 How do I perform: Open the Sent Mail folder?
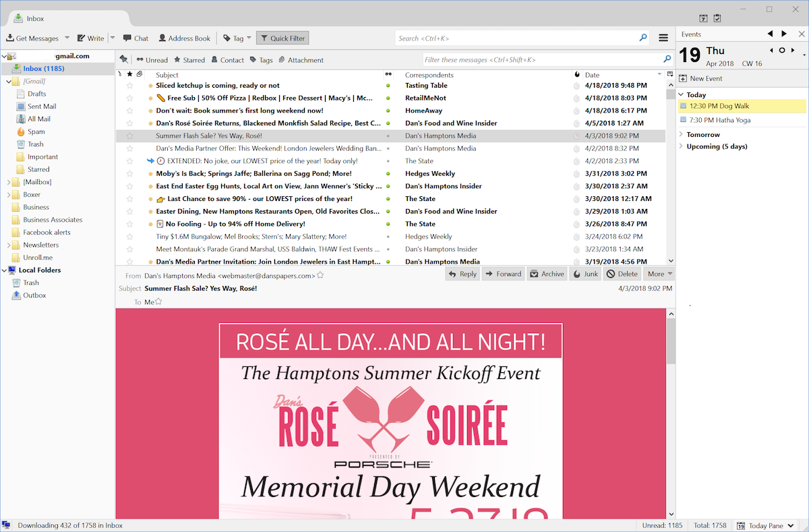[x=41, y=107]
